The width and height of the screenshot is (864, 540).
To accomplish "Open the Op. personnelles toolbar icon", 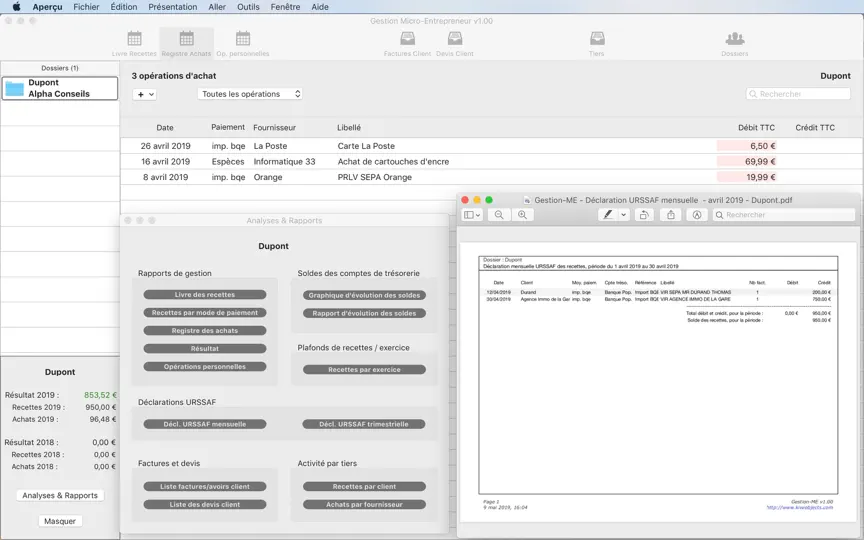I will [242, 44].
